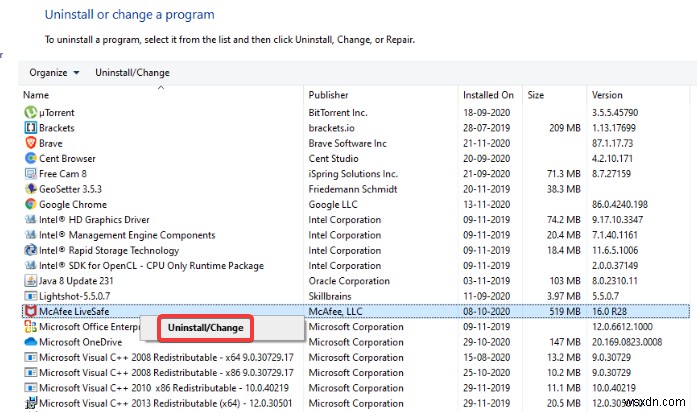Select the Brave browser icon
Viewport: 697px width, 412px height.
click(x=30, y=143)
